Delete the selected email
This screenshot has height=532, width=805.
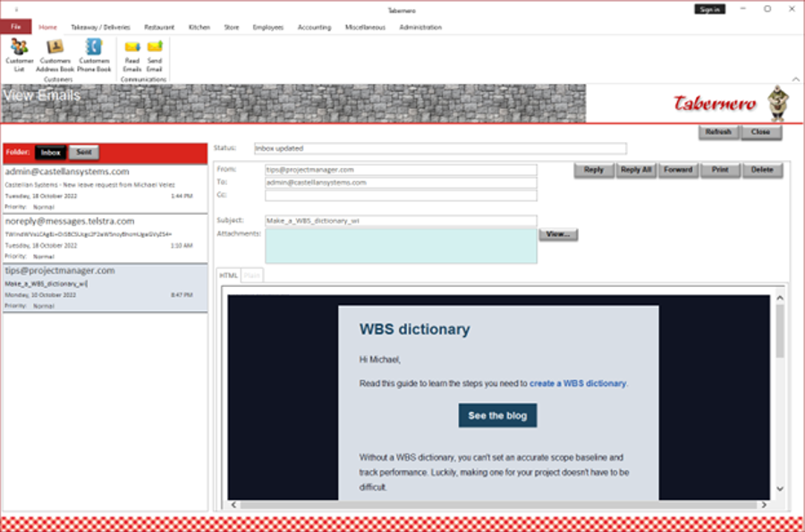click(x=762, y=170)
